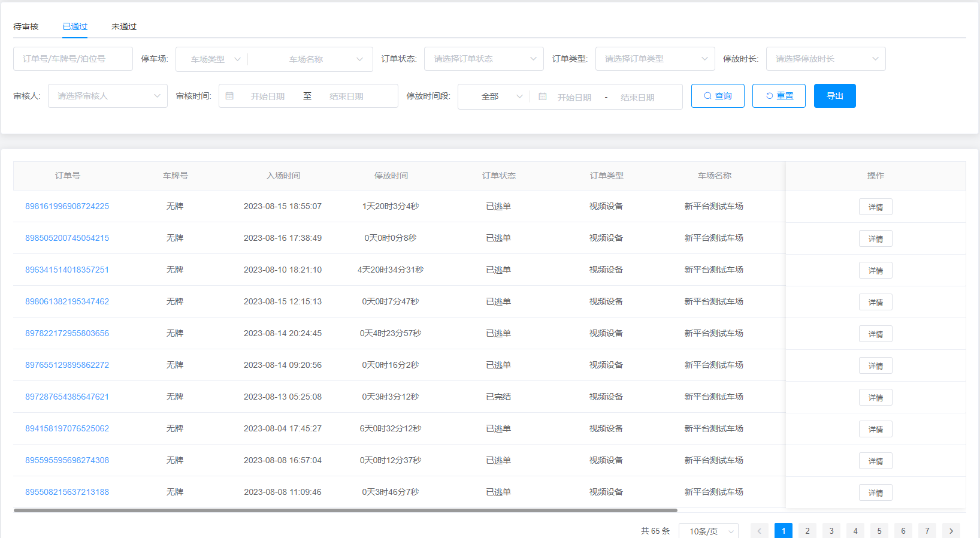Open the 订单类型 selector
980x538 pixels.
(655, 59)
